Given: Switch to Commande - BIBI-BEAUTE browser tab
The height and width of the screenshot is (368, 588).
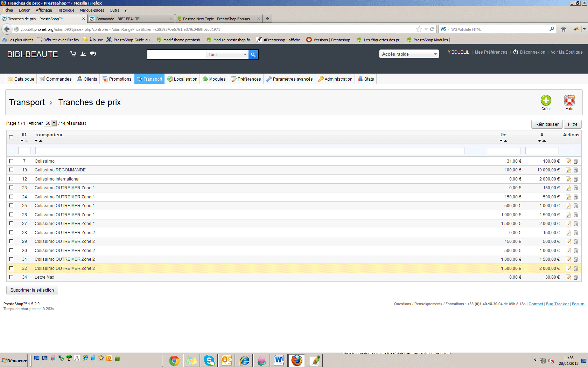Looking at the screenshot, I should (x=131, y=19).
